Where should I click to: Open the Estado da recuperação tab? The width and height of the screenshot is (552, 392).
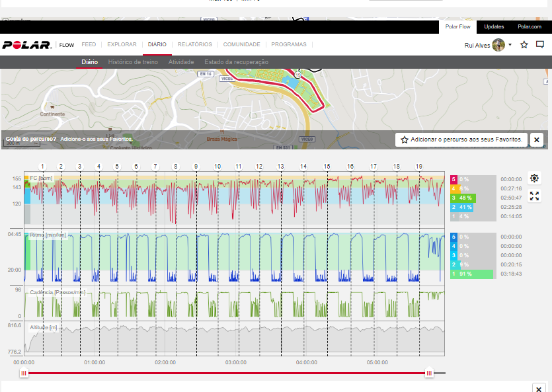(236, 62)
